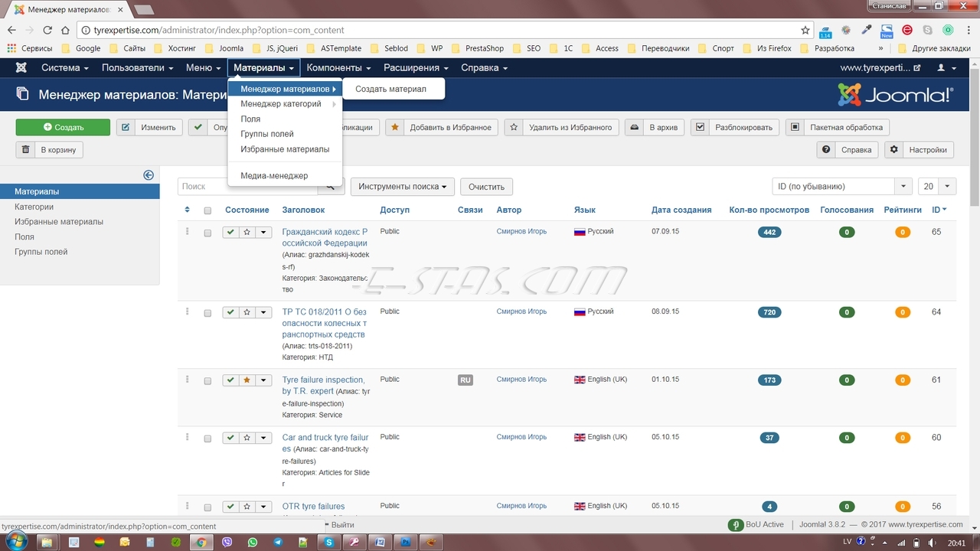Open Избранные материалы from the dropdown menu
The image size is (980, 551).
[285, 149]
